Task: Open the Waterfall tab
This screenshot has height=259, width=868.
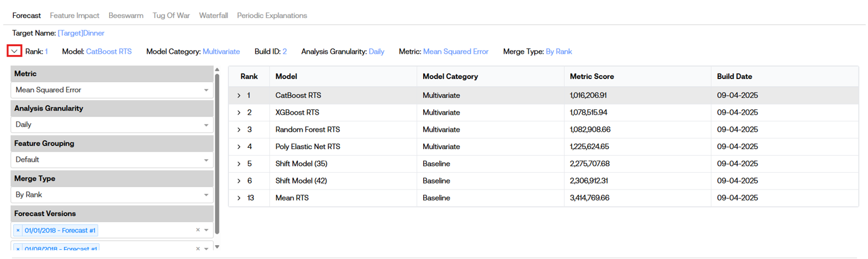Action: tap(213, 16)
